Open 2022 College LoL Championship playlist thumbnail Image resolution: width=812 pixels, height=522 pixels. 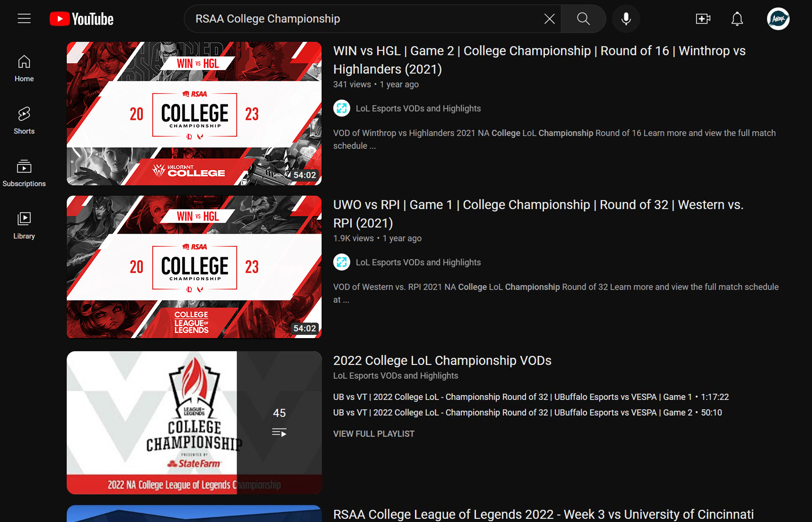tap(194, 423)
